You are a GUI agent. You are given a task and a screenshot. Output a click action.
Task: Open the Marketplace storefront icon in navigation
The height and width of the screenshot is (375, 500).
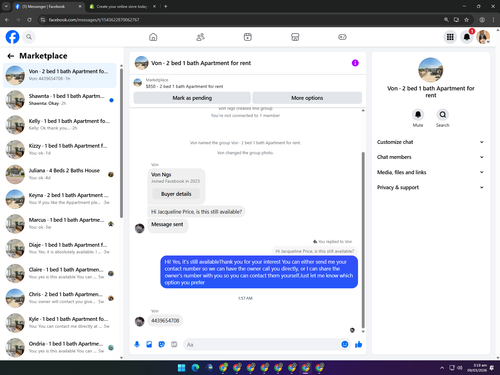(295, 37)
